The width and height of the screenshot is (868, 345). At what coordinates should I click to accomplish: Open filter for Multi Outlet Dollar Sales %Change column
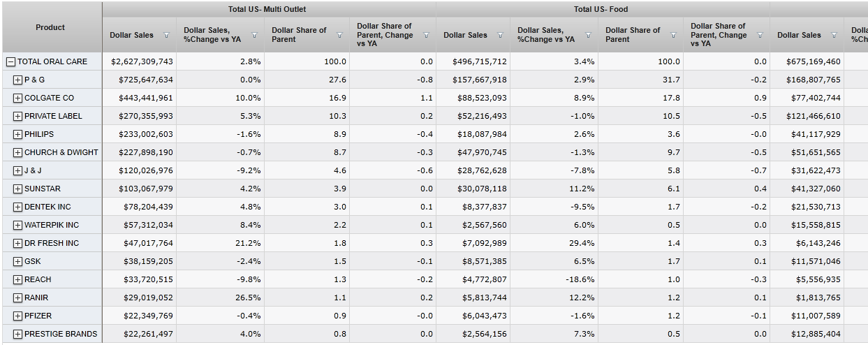tap(254, 35)
